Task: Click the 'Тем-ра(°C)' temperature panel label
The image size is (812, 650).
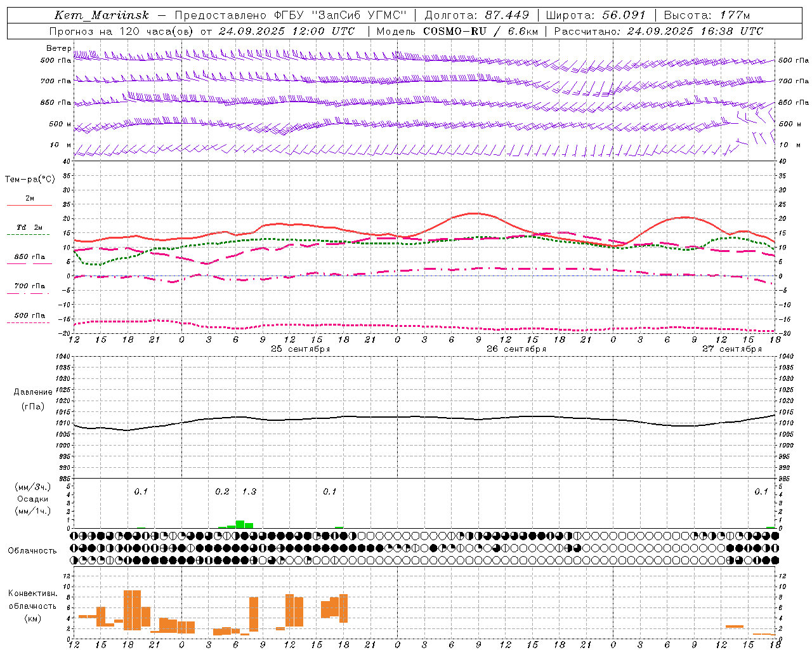Action: 30,180
